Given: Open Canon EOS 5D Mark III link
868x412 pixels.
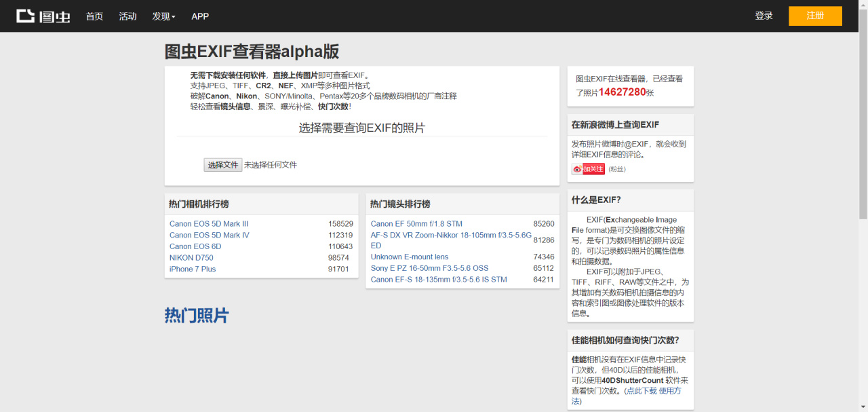Looking at the screenshot, I should point(209,224).
